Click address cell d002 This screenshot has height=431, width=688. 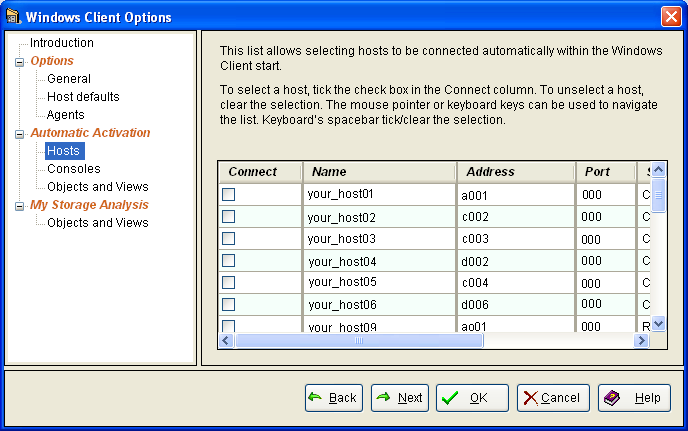(516, 260)
